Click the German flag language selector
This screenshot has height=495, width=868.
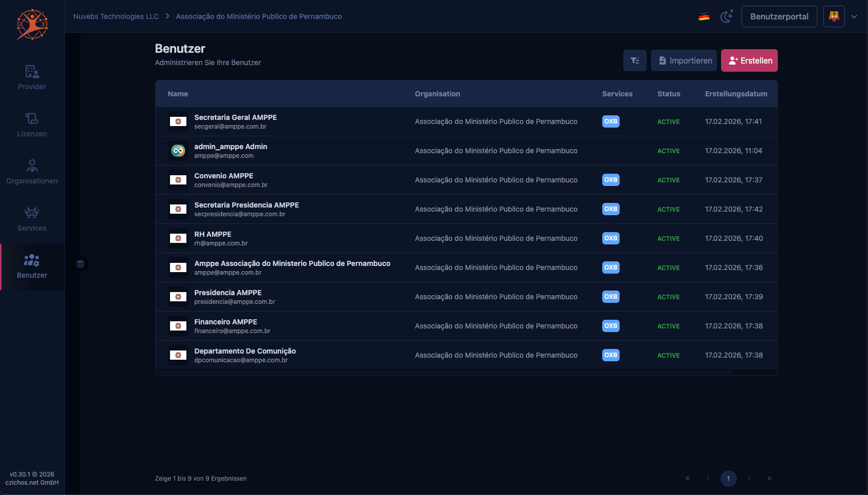coord(704,16)
